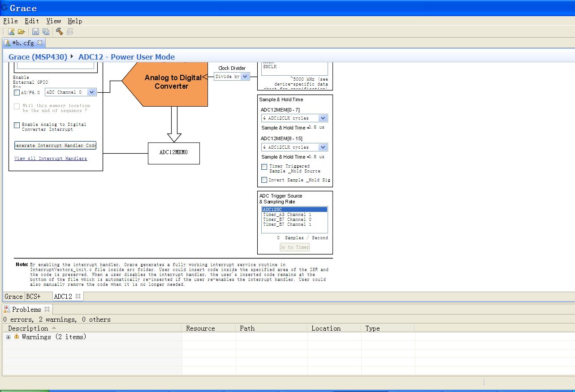The height and width of the screenshot is (392, 575).
Task: Enable the A0/P6.0 external GPIO pin checkbox
Action: coord(17,92)
